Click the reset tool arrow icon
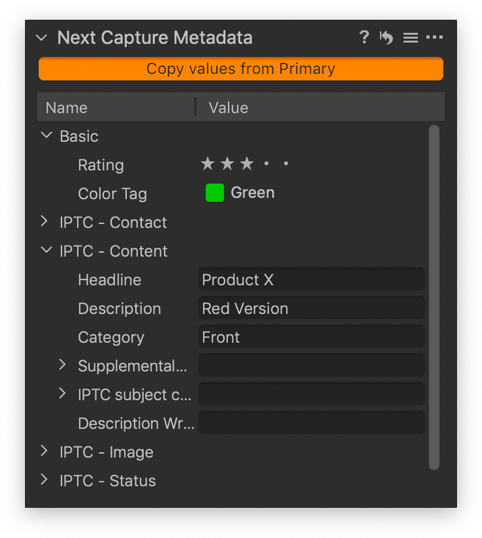Screen dimensions: 482x538 click(x=386, y=37)
